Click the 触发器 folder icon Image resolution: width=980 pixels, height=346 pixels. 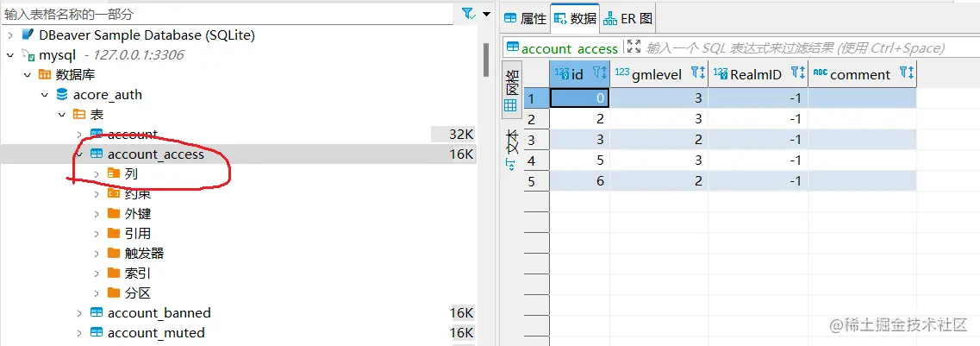click(113, 254)
